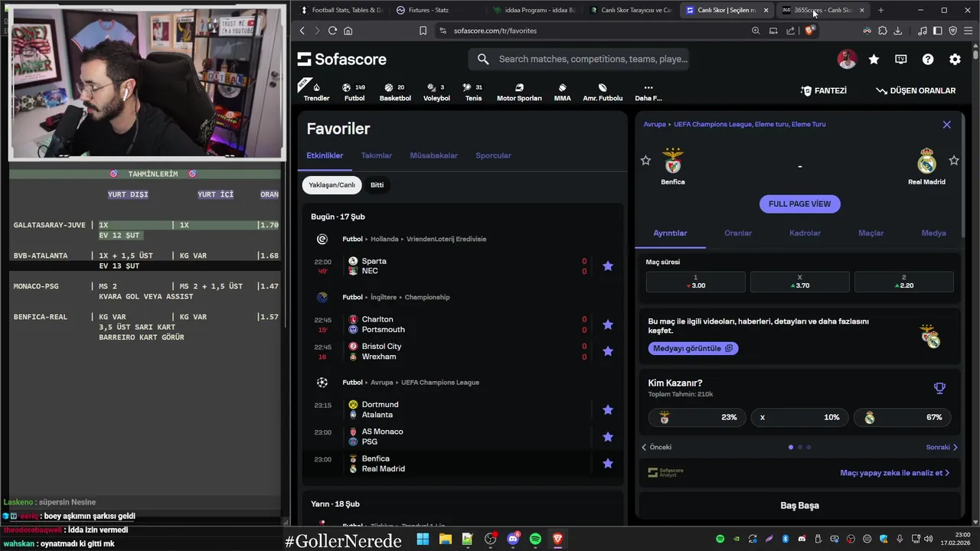Vote Benfica 23% in Kim Kazanır
The image size is (980, 551).
[x=696, y=417]
